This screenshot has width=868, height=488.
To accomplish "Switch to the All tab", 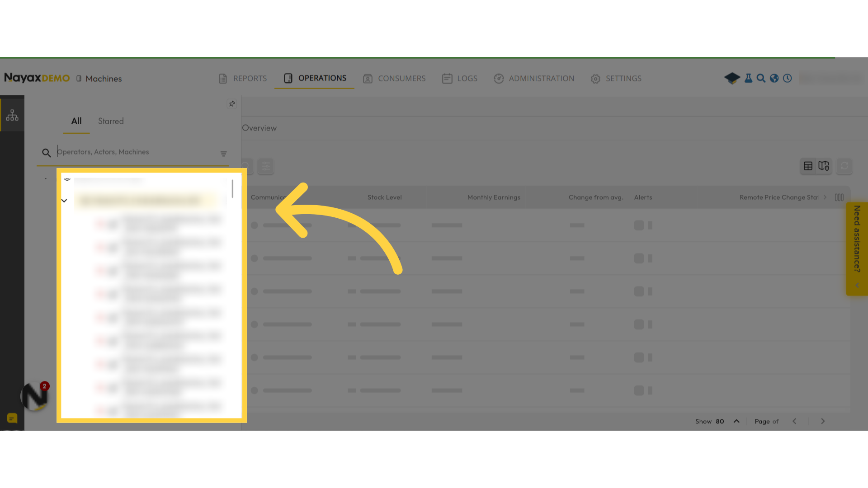I will (76, 121).
